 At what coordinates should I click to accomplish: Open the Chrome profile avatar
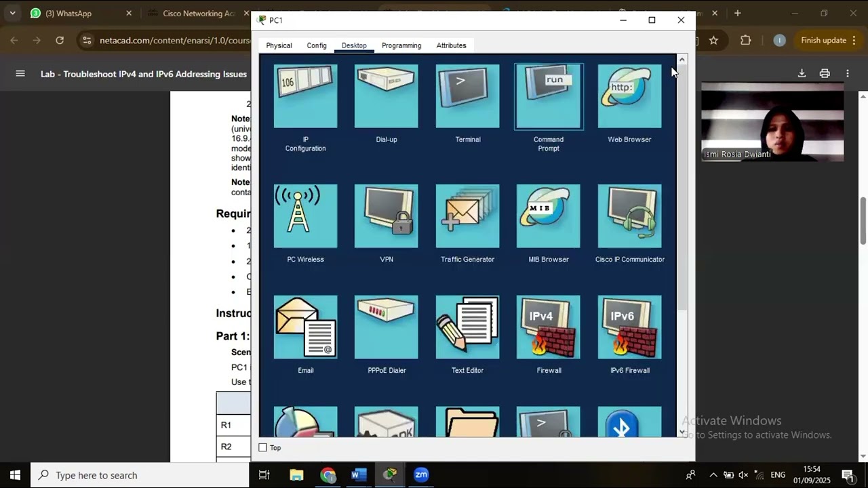779,40
